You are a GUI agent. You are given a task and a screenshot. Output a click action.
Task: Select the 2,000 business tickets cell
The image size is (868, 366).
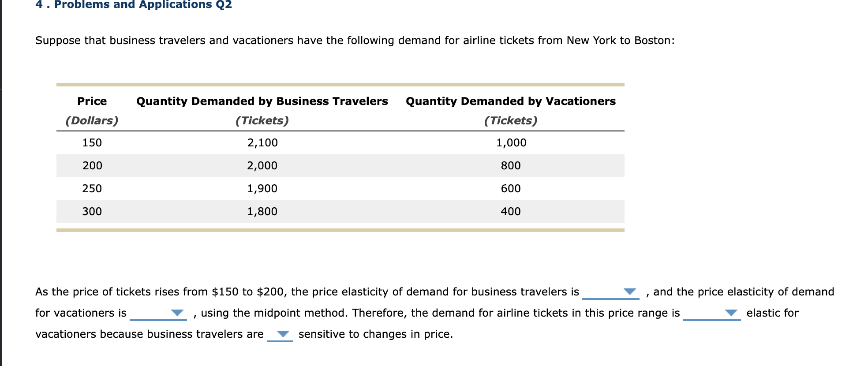262,166
